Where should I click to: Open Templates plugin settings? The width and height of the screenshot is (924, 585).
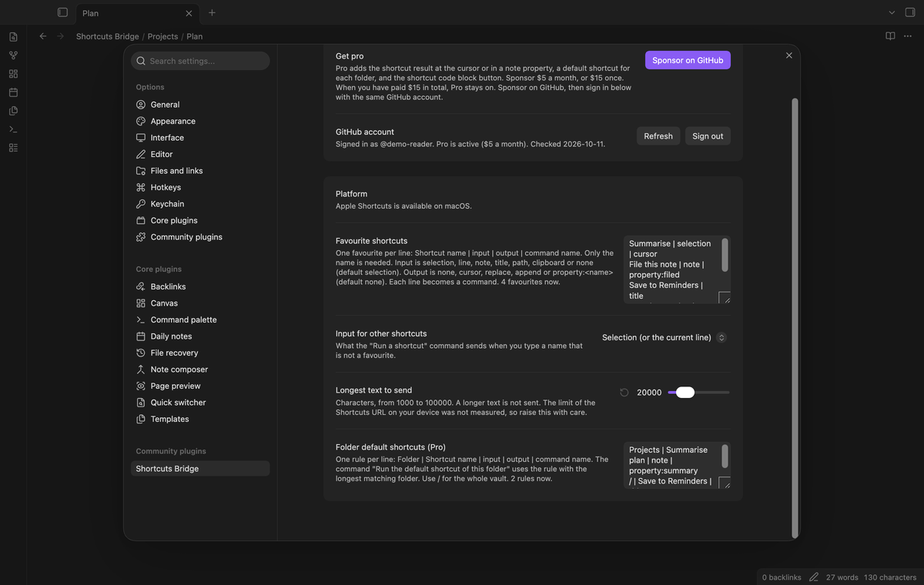coord(200,419)
